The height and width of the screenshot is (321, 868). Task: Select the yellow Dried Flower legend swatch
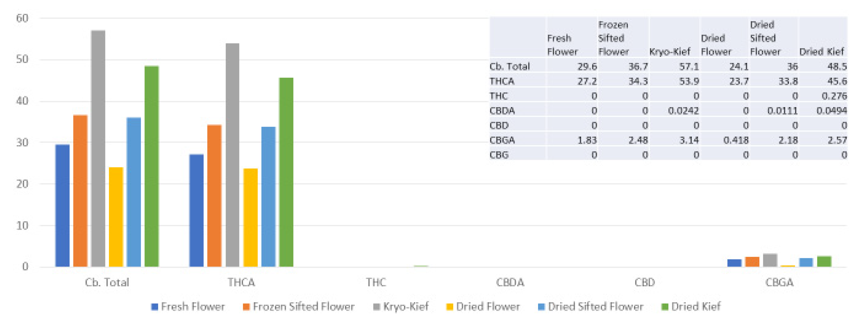(x=449, y=307)
